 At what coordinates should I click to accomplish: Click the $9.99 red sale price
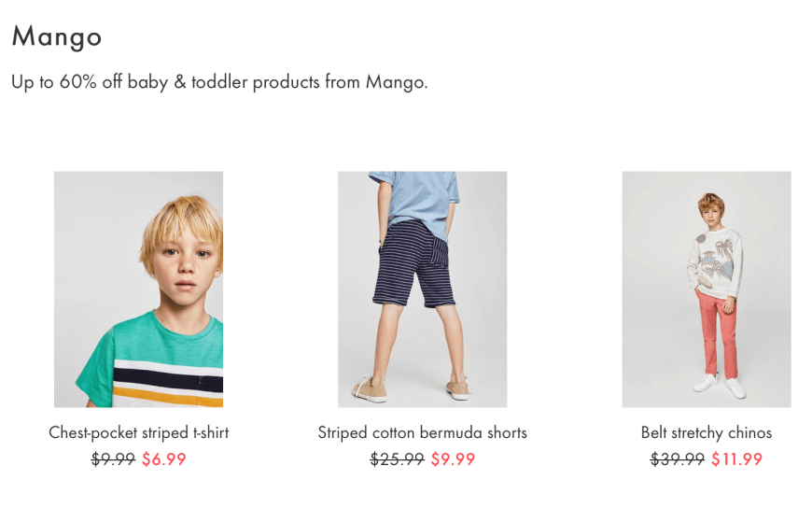(x=453, y=459)
